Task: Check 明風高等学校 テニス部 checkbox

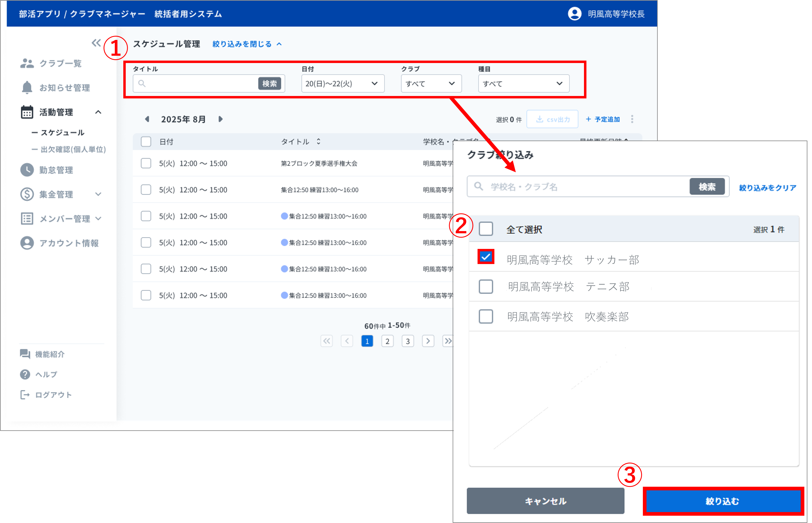Action: click(486, 287)
